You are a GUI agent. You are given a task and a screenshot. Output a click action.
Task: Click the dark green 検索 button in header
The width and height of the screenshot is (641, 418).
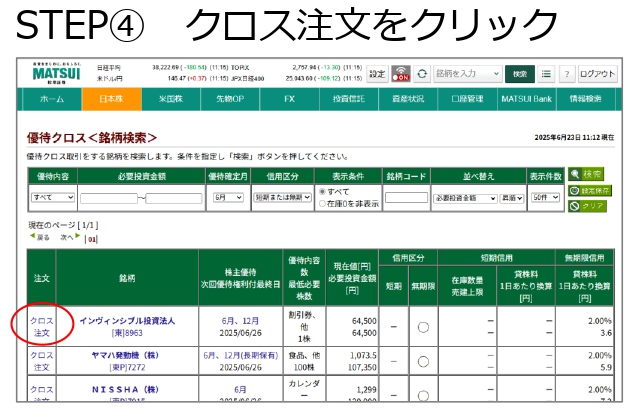point(520,74)
